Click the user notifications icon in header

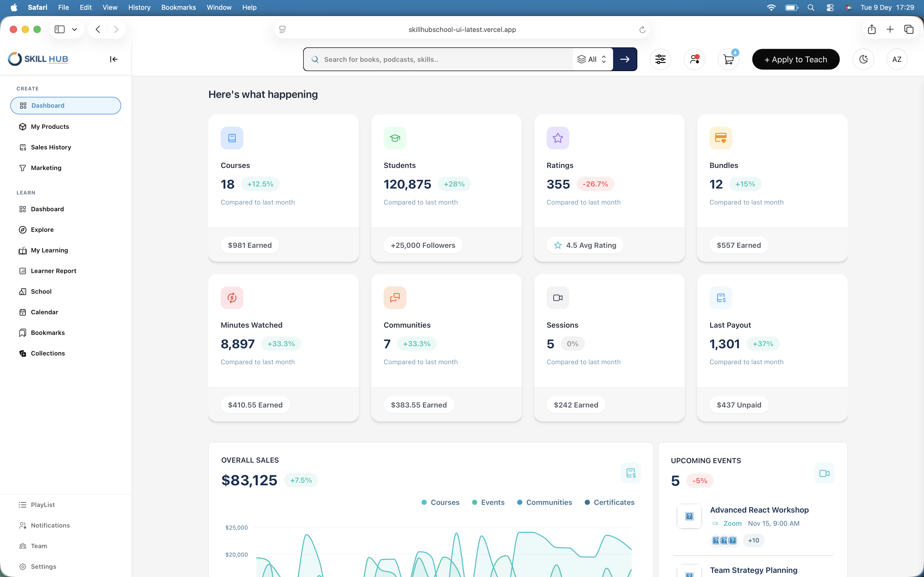click(695, 59)
